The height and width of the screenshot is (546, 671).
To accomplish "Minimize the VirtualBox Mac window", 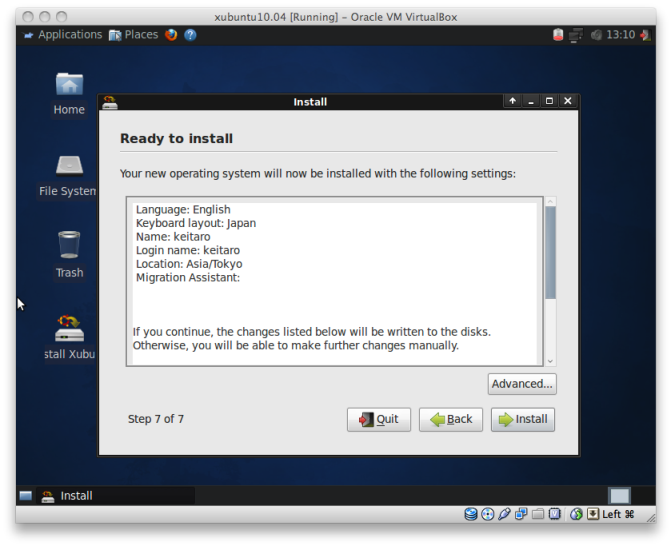I will pyautogui.click(x=45, y=17).
